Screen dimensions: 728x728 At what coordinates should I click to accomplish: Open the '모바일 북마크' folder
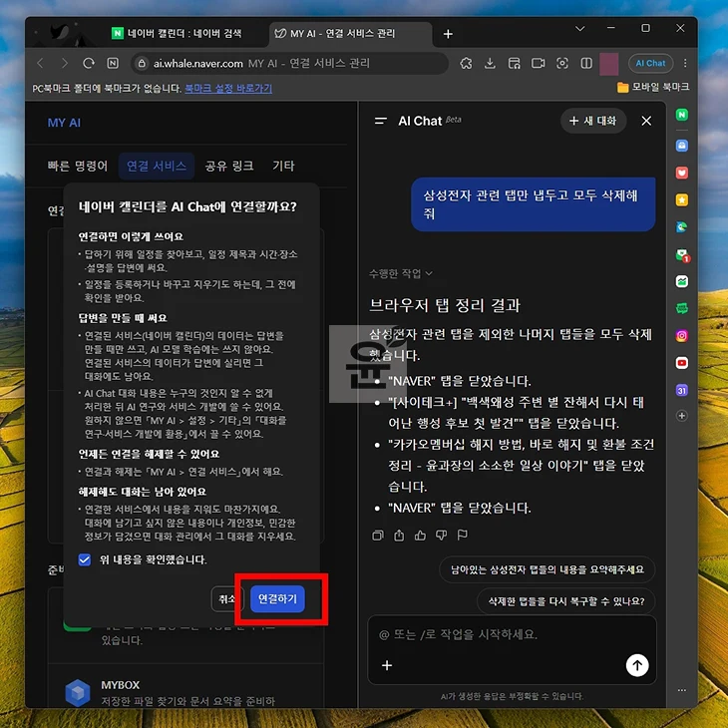653,87
